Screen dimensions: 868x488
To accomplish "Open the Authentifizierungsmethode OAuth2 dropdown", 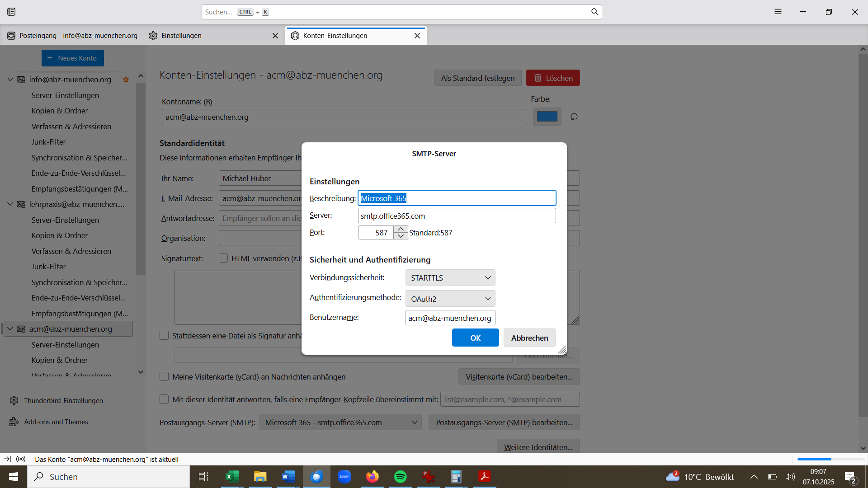I will [x=450, y=299].
